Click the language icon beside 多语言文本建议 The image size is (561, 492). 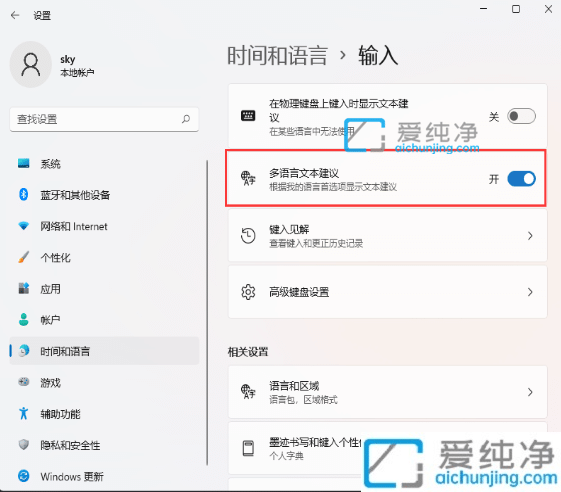coord(248,178)
